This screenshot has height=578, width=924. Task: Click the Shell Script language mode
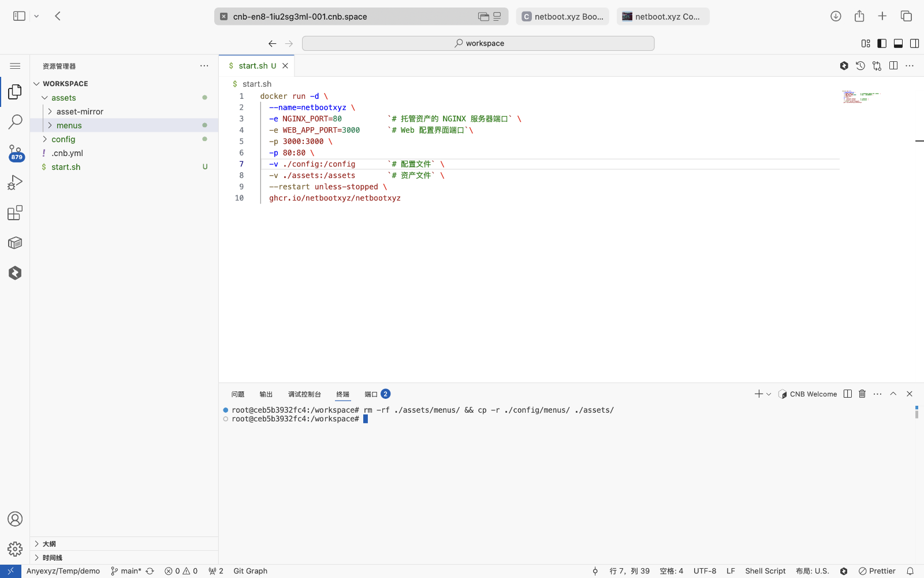[765, 571]
